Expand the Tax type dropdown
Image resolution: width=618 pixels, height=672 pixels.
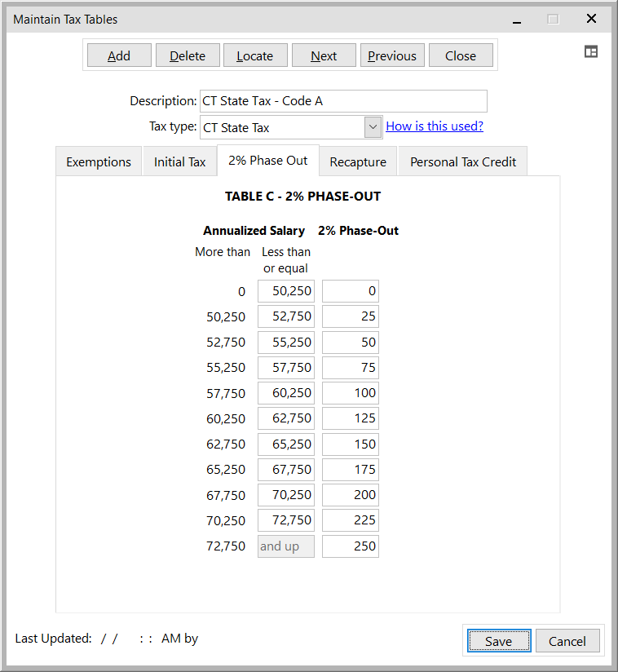coord(373,127)
